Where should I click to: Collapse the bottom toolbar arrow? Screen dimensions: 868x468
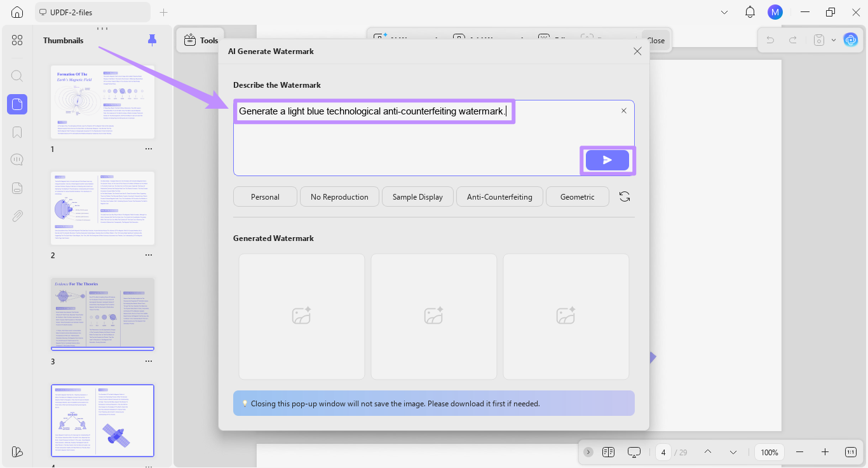[588, 452]
